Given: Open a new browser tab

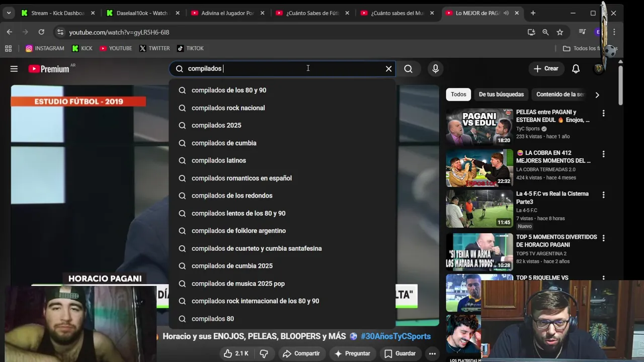Looking at the screenshot, I should coord(533,13).
